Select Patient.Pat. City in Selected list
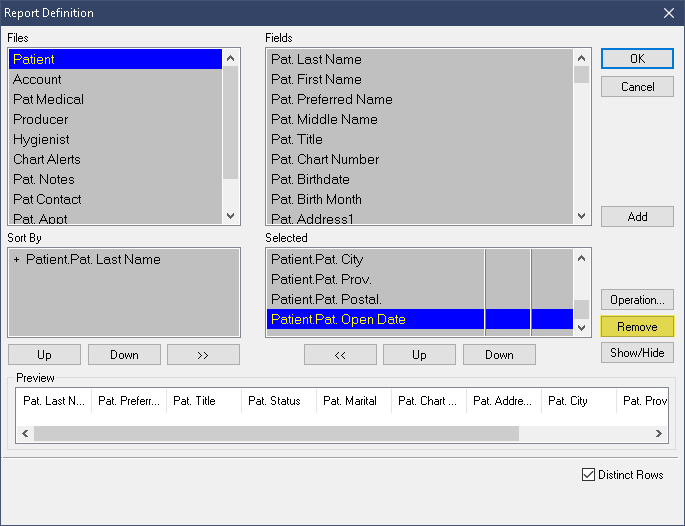The width and height of the screenshot is (685, 526). point(317,259)
